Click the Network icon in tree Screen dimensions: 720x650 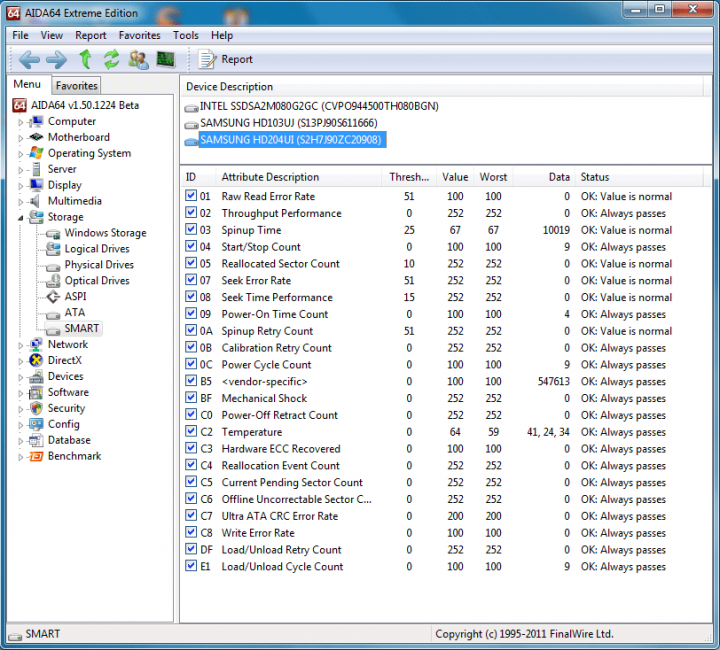[x=36, y=345]
